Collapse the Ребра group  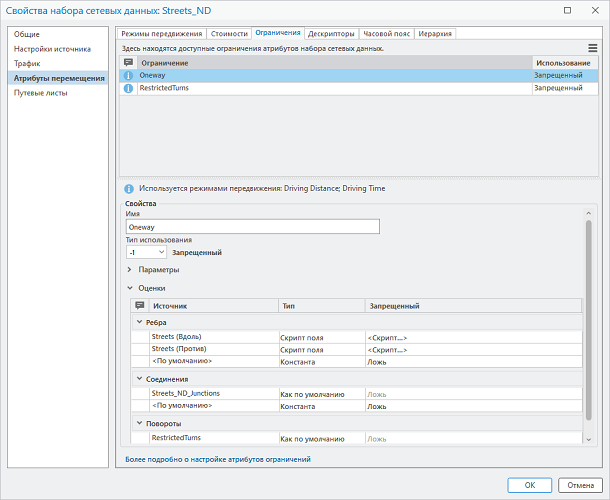(138, 322)
